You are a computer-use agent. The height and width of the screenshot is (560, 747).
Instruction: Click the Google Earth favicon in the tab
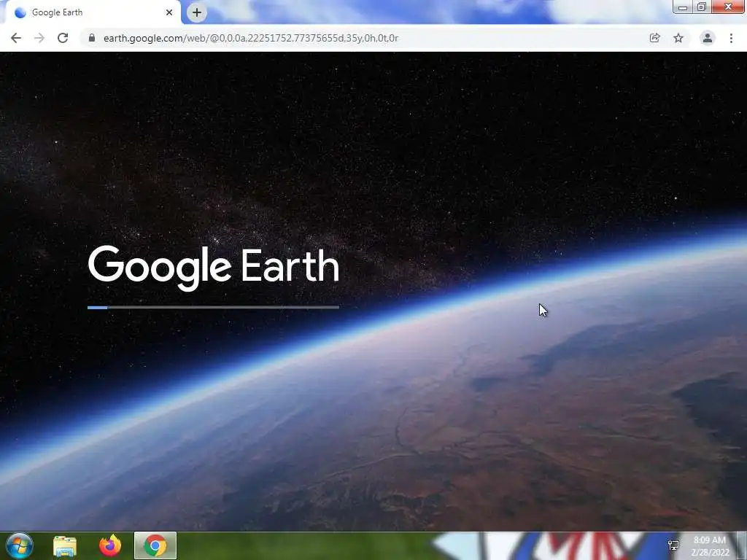[20, 12]
